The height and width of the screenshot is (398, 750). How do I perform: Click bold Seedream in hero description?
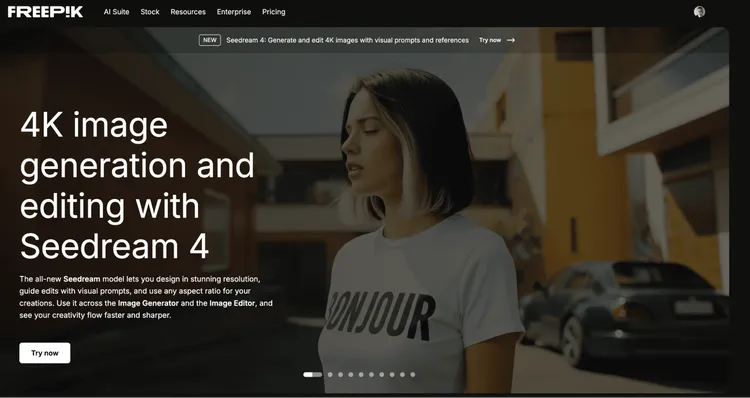(82, 279)
